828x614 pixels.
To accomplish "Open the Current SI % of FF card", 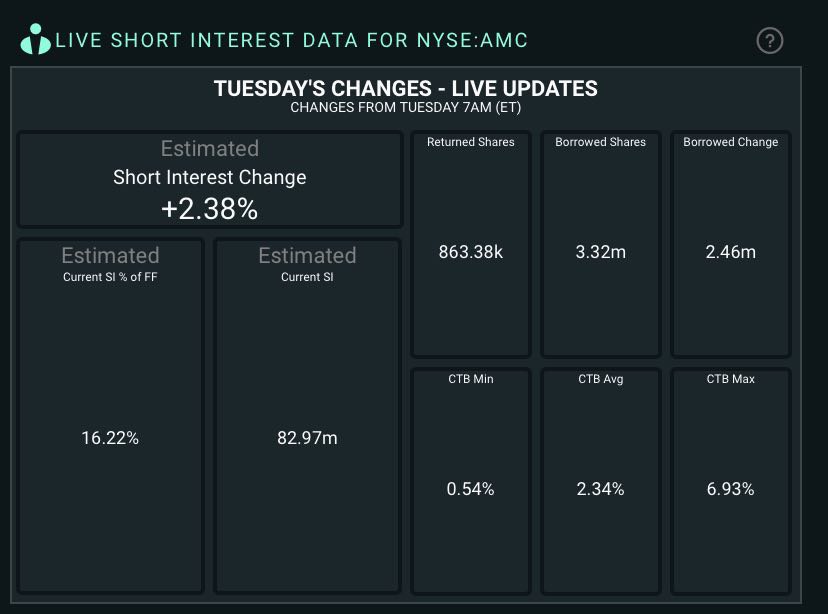I will [x=110, y=414].
